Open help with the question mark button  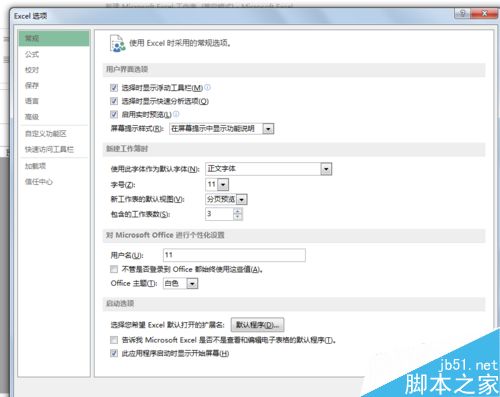click(x=463, y=13)
